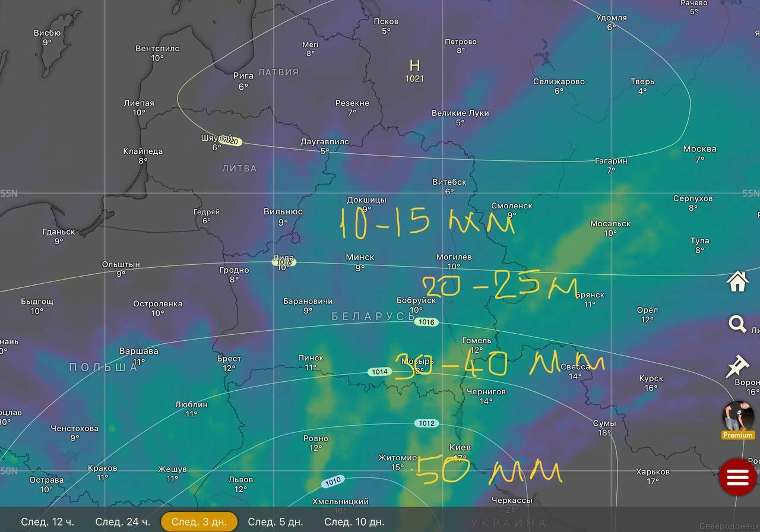Click the Могилёв city label
The image size is (760, 532).
point(454,256)
